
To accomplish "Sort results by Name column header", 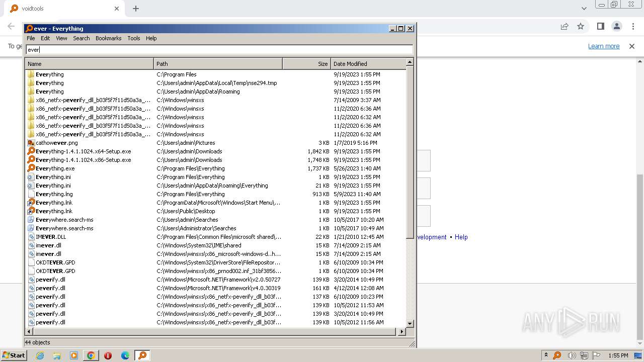I will point(89,64).
